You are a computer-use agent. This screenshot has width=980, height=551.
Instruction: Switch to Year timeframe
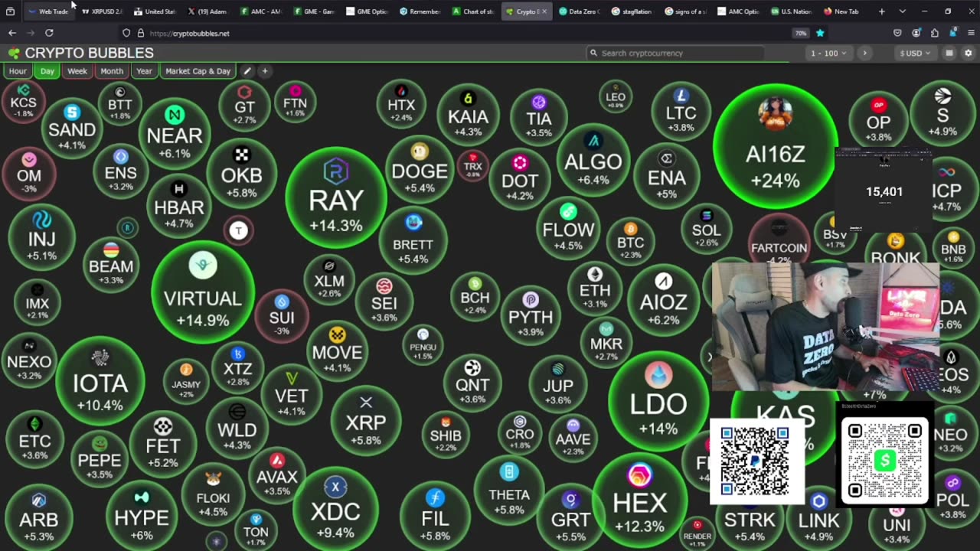pyautogui.click(x=144, y=71)
